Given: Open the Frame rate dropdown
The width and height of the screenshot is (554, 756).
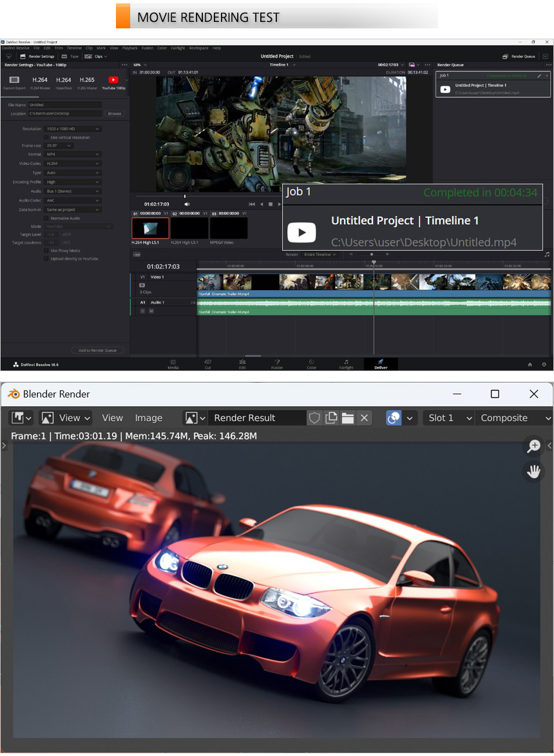Looking at the screenshot, I should coord(59,146).
